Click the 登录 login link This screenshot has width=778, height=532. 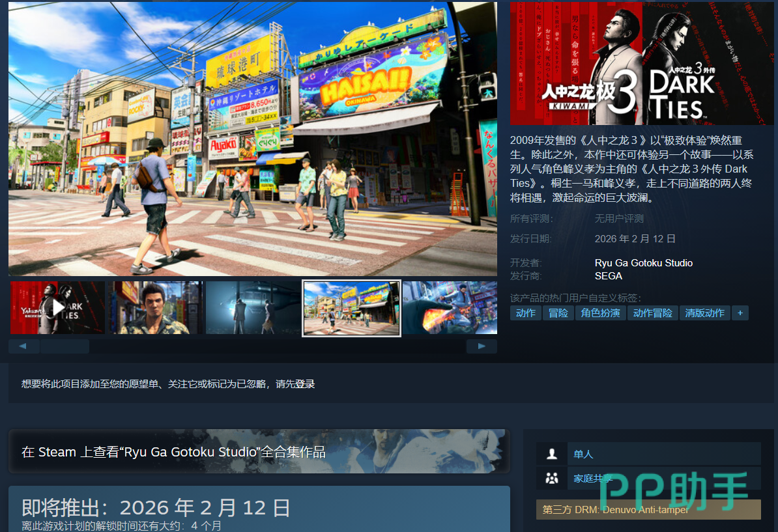coord(305,384)
